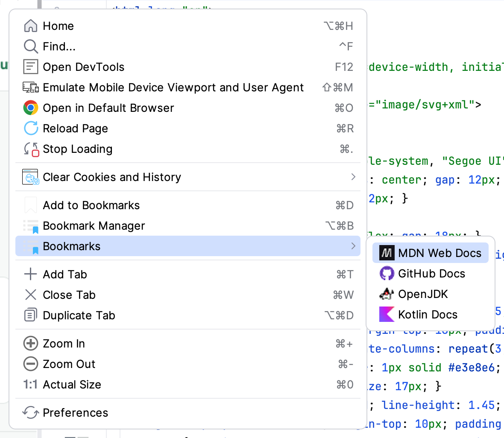Click the Open DevTools icon
This screenshot has width=504, height=438.
coord(30,67)
